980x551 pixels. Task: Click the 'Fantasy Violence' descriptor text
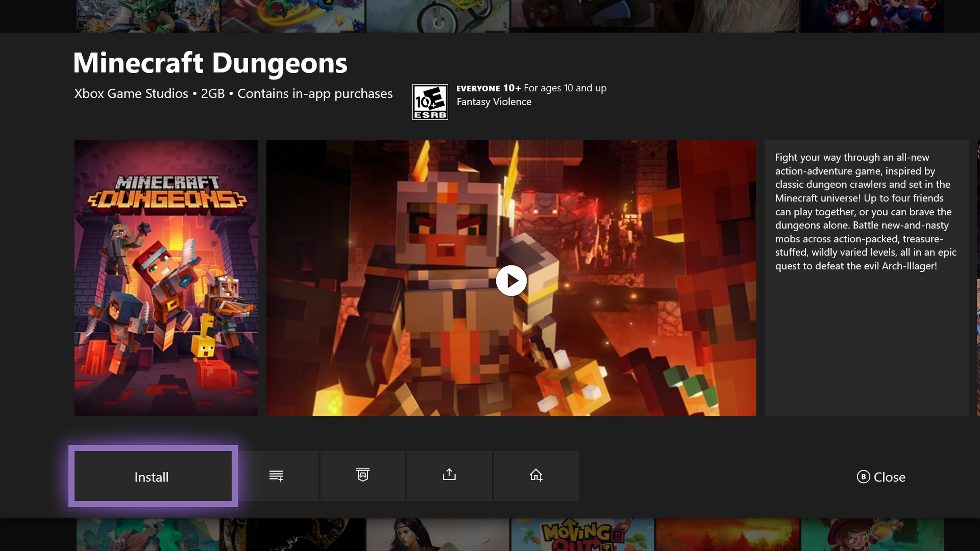tap(494, 102)
